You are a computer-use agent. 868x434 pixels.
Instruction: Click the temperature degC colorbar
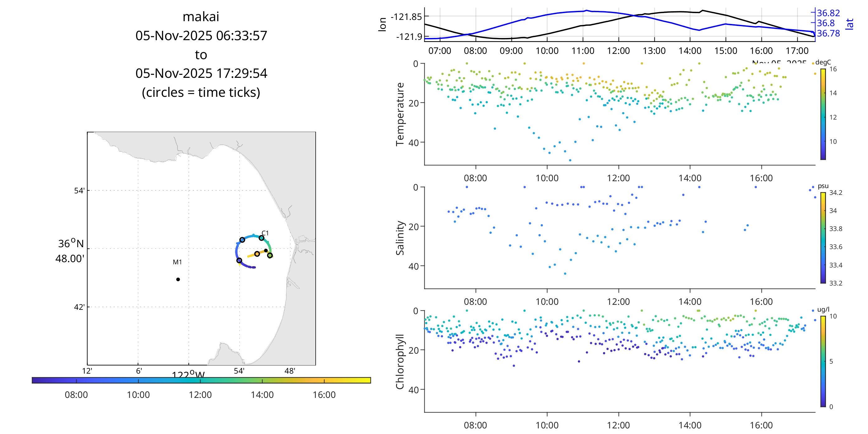pos(823,114)
